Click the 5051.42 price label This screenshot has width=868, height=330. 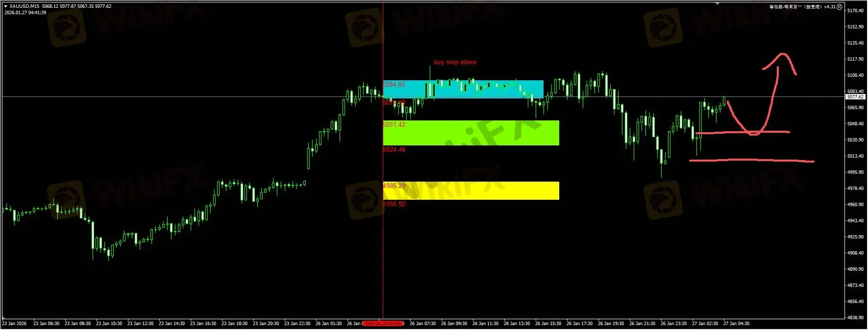coord(394,125)
